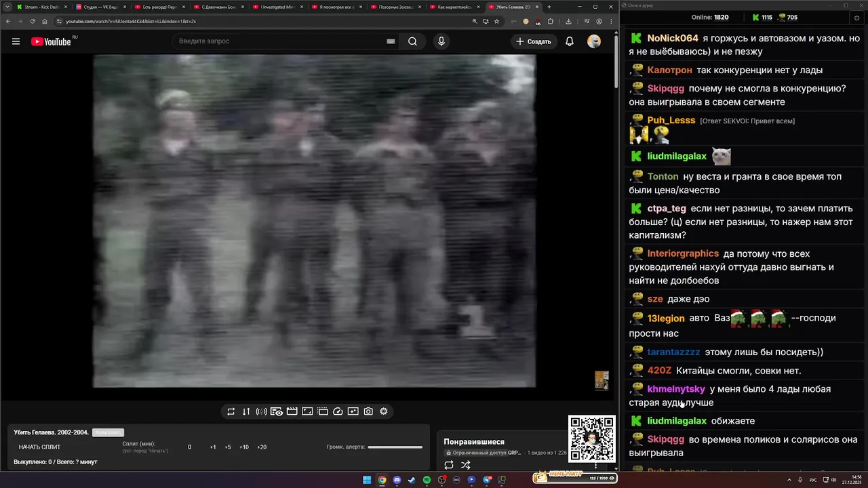Open the browser tab list dropdown

pos(7,7)
